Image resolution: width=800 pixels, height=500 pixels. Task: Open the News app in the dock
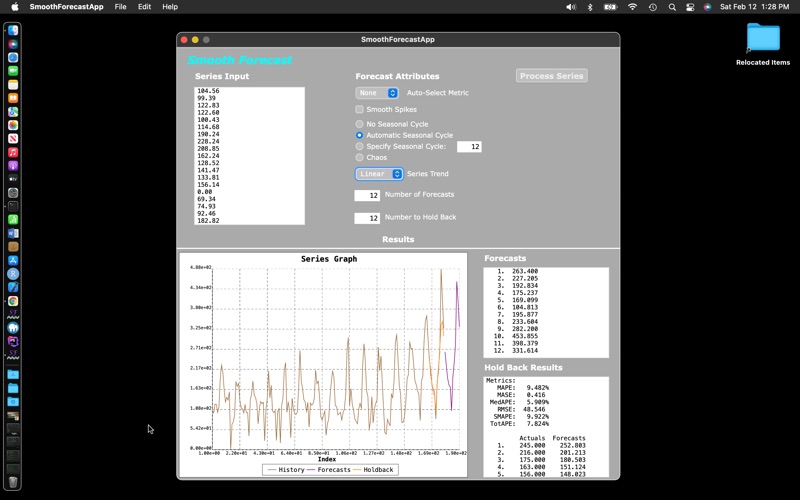coord(13,139)
